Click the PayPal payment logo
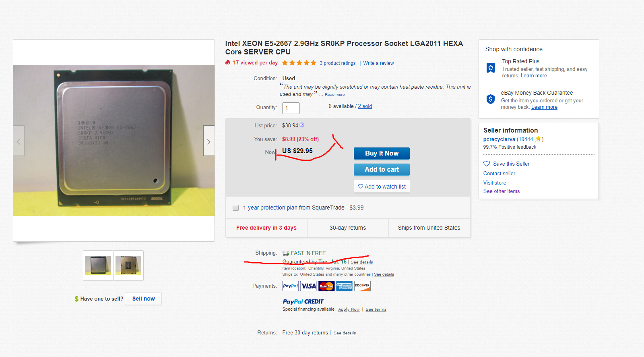This screenshot has height=357, width=644. point(290,286)
